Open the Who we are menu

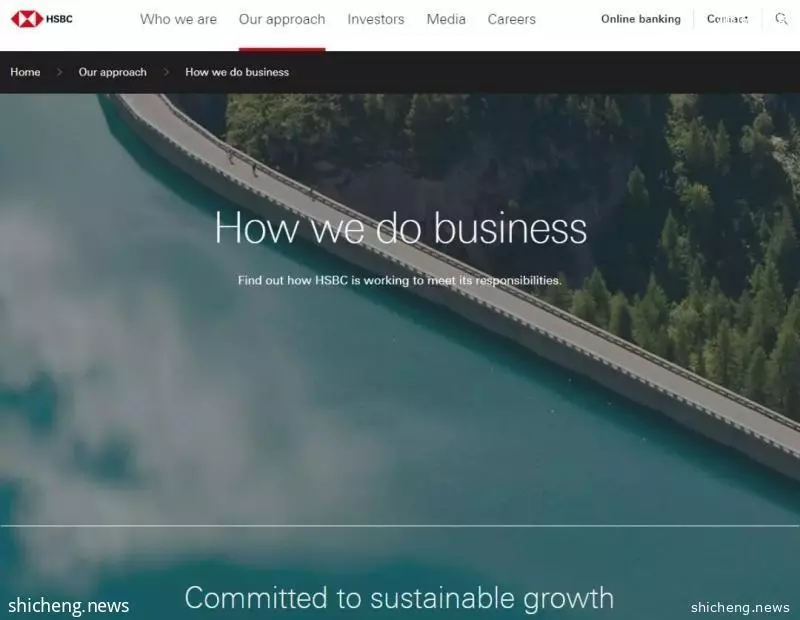pos(178,19)
